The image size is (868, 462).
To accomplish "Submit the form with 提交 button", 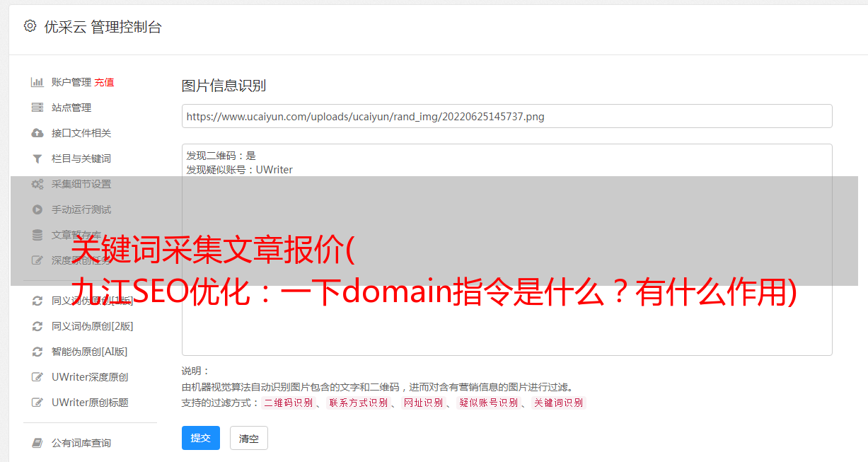I will pyautogui.click(x=201, y=438).
